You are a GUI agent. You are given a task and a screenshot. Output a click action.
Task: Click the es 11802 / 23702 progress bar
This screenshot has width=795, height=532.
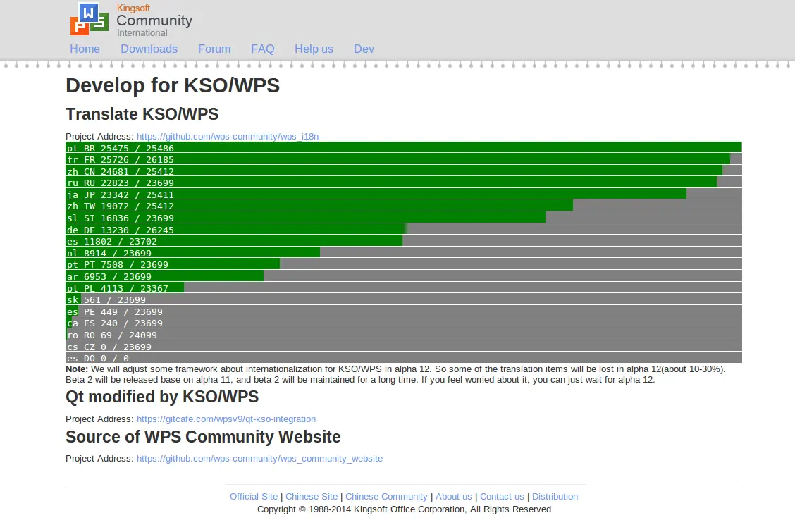(404, 241)
